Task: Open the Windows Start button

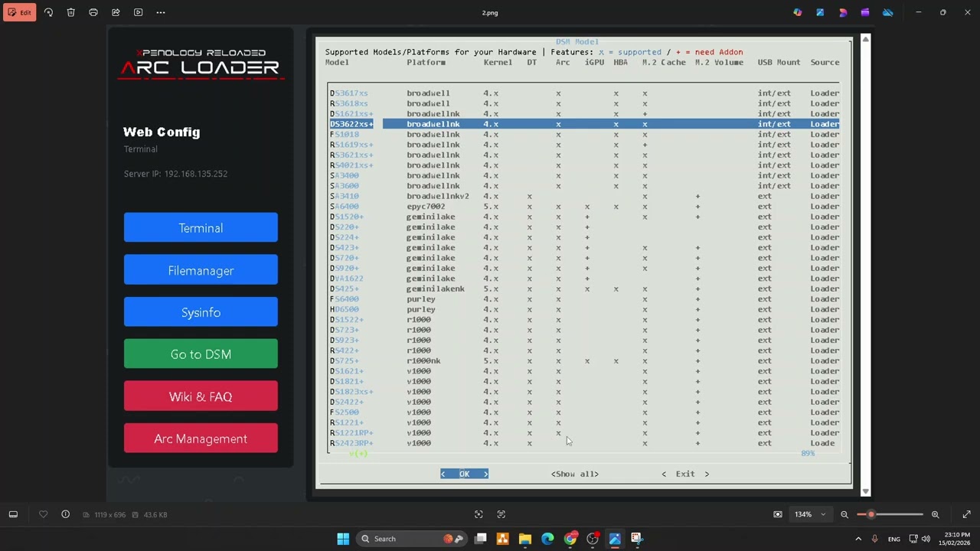Action: (343, 539)
